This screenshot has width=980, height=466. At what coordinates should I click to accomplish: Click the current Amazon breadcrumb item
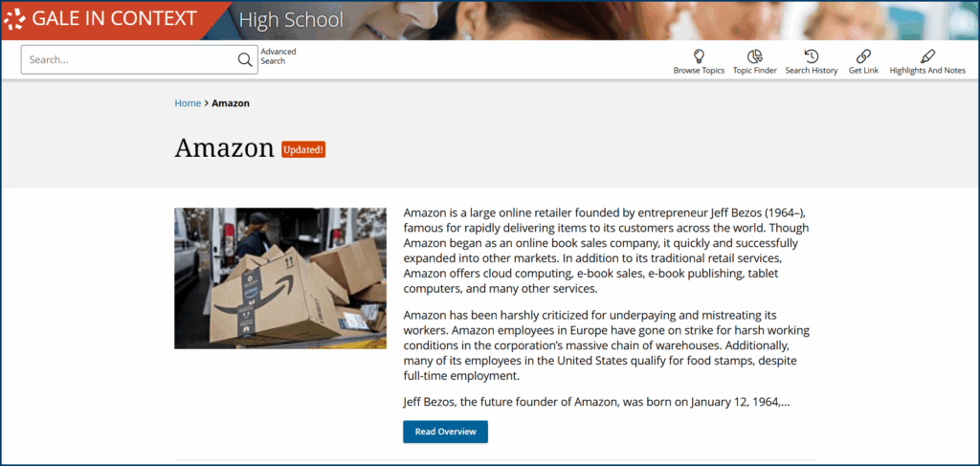231,103
